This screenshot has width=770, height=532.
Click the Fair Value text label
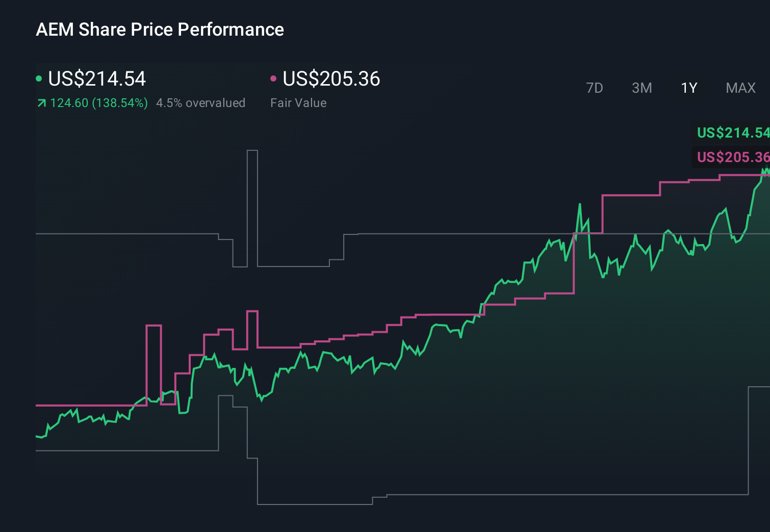coord(298,102)
